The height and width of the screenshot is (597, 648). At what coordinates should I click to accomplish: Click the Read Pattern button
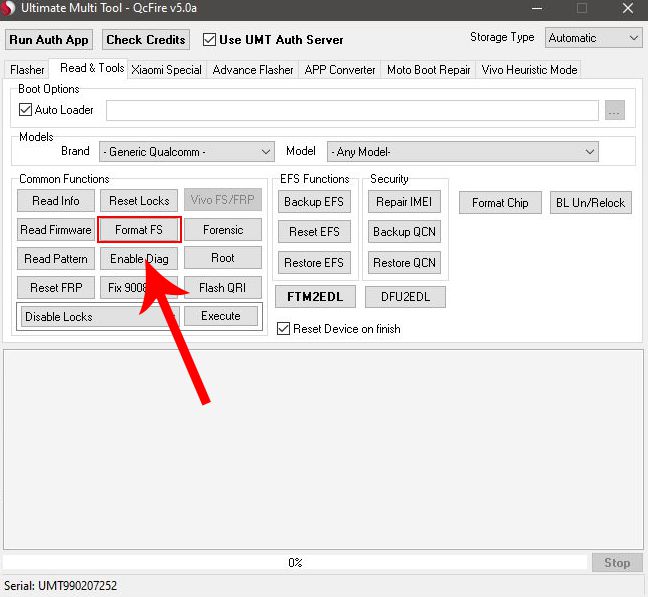click(x=56, y=259)
